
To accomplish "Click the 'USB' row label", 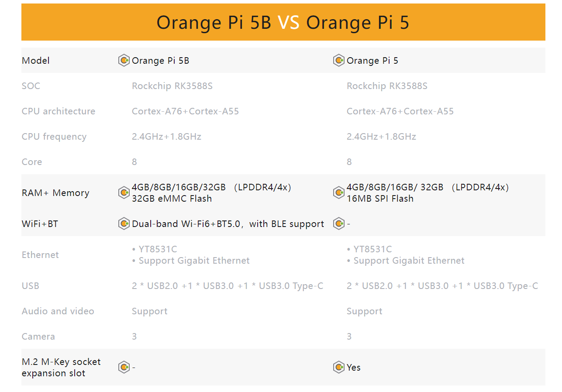I will click(x=31, y=285).
